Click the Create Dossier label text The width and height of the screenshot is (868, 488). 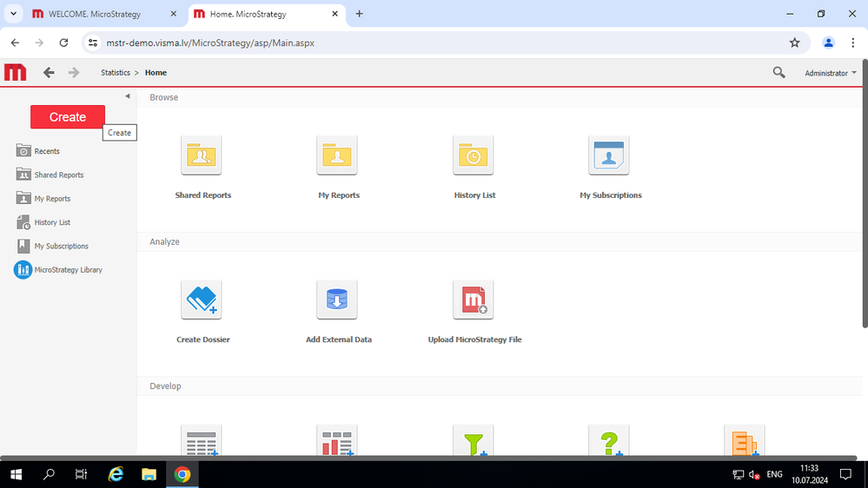[203, 340]
